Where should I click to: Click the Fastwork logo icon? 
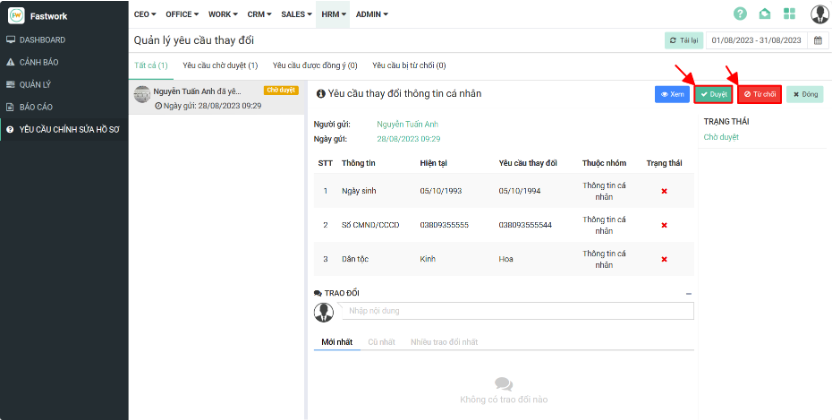click(x=16, y=15)
